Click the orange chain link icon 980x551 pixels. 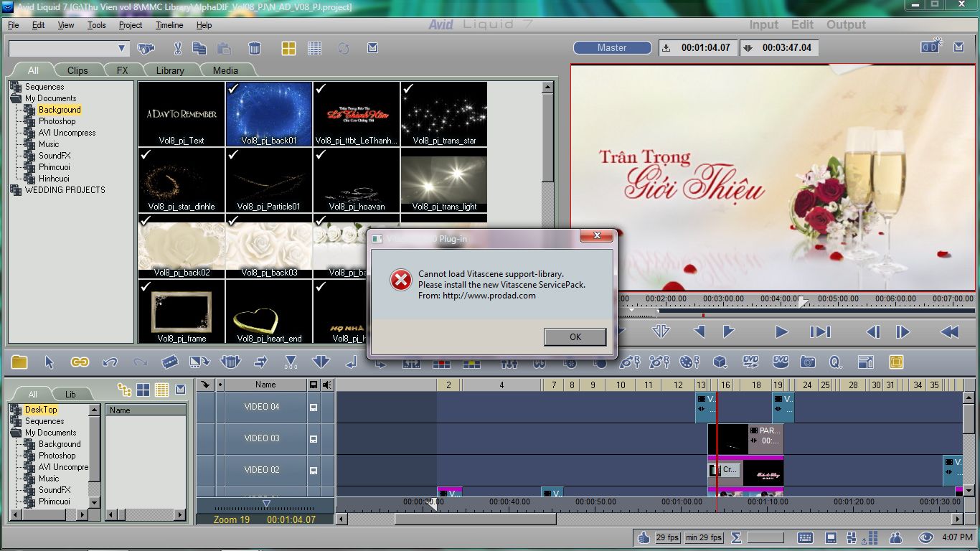(79, 362)
